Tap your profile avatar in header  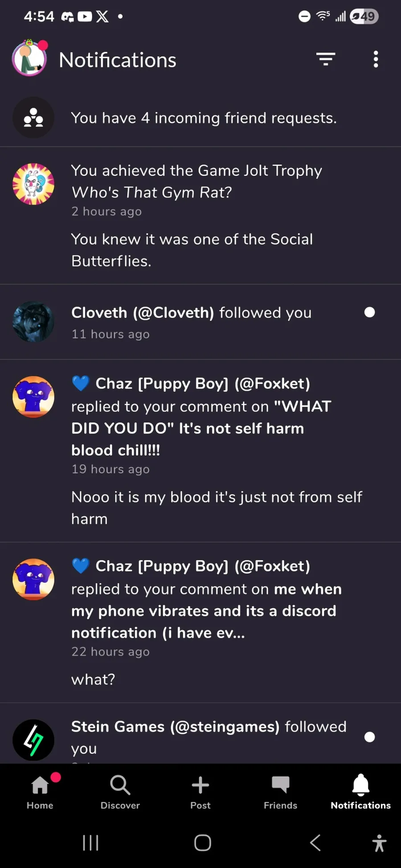[29, 59]
